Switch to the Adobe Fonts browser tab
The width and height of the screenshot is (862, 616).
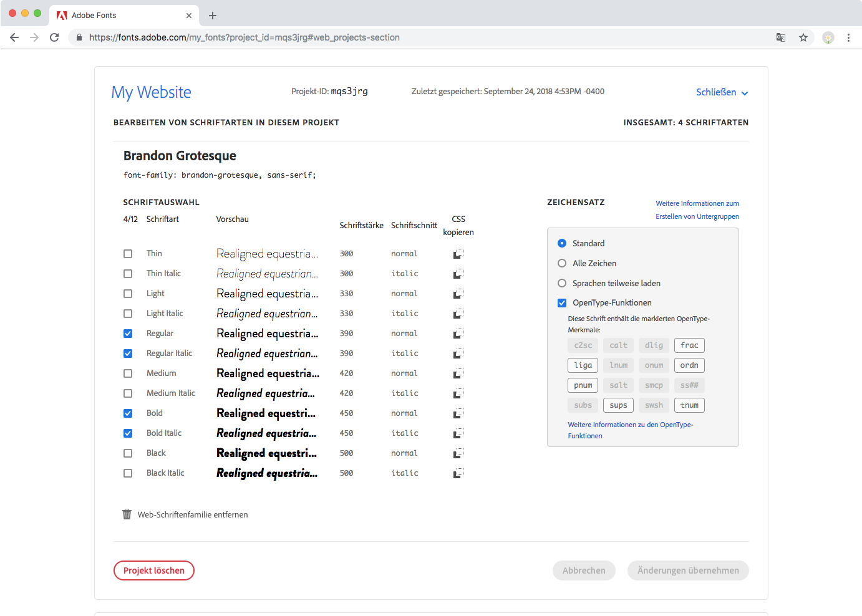tap(124, 16)
